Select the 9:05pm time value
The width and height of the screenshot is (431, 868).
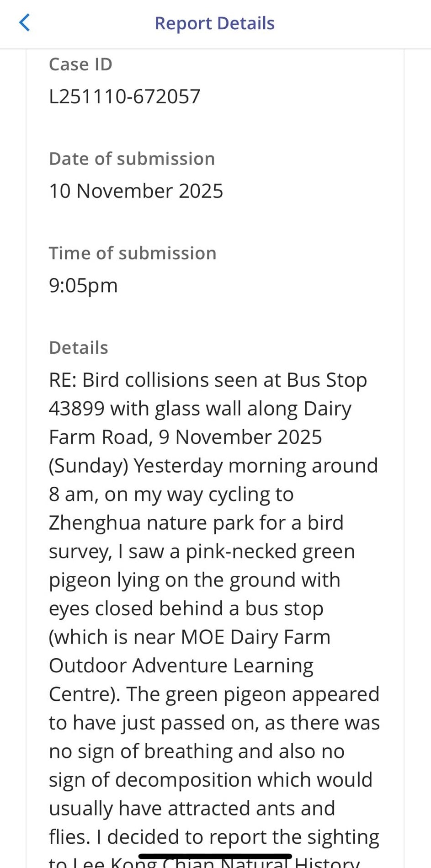click(x=83, y=286)
